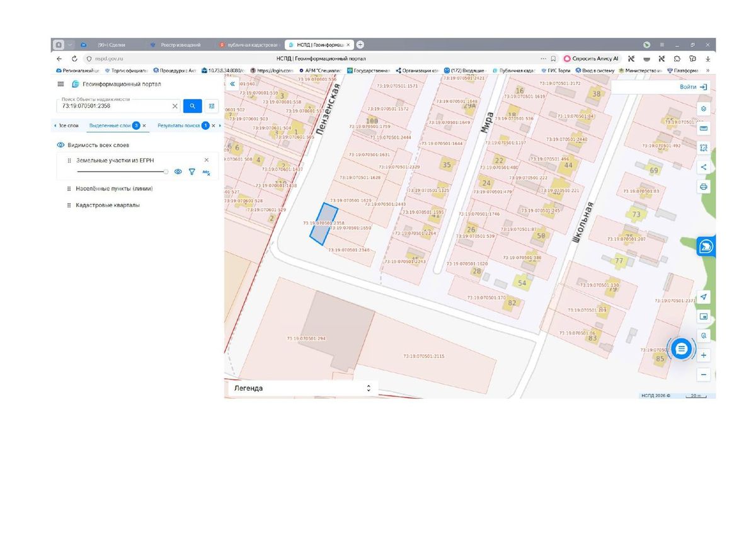Screen dimensions: 756x535
Task: Select the Выделенные слои tab
Action: click(110, 125)
